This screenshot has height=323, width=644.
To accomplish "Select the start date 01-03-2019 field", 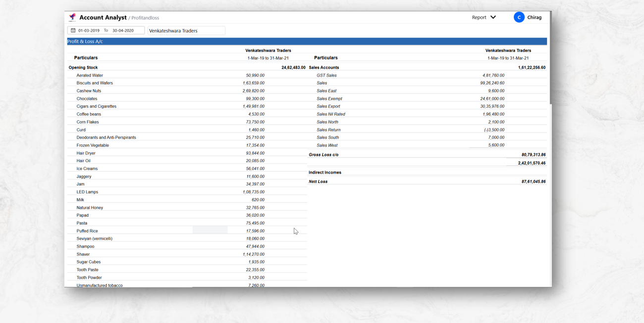I will pos(89,31).
